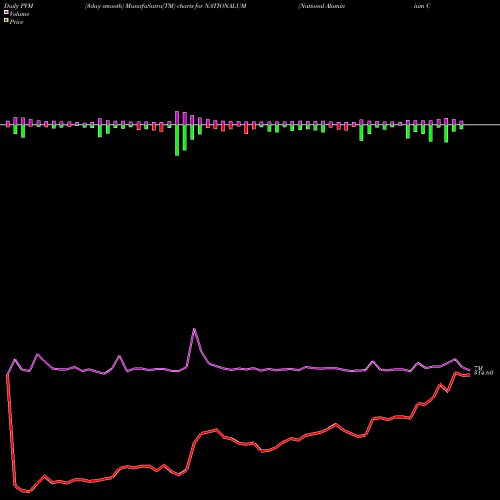Screen dimensions: 500x500
Task: Click the 'Price' legend label
Action: [16, 22]
